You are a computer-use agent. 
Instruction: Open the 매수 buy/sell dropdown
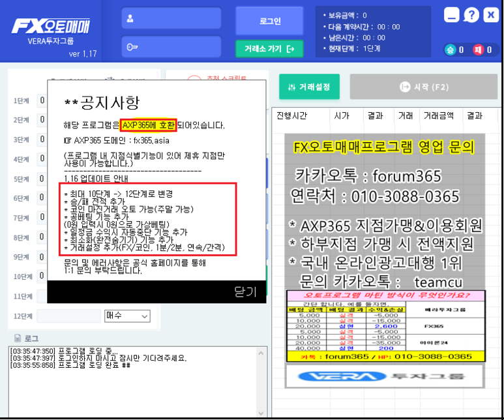127,316
